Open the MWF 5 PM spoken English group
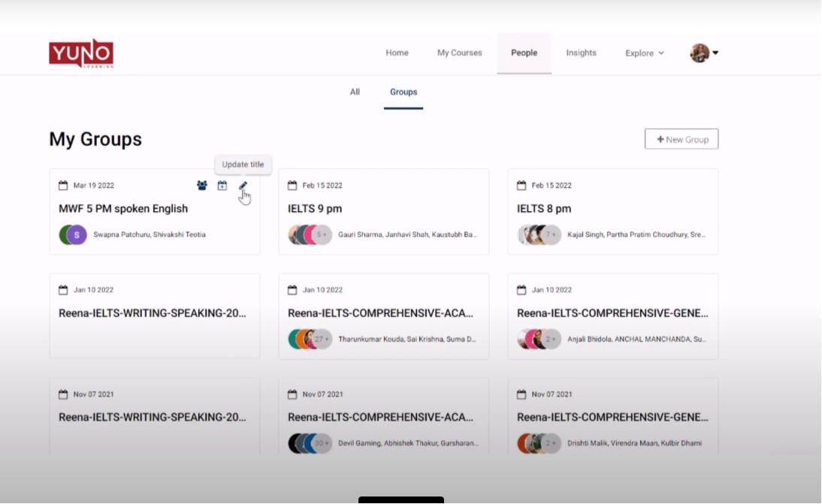Image resolution: width=822 pixels, height=504 pixels. click(123, 209)
